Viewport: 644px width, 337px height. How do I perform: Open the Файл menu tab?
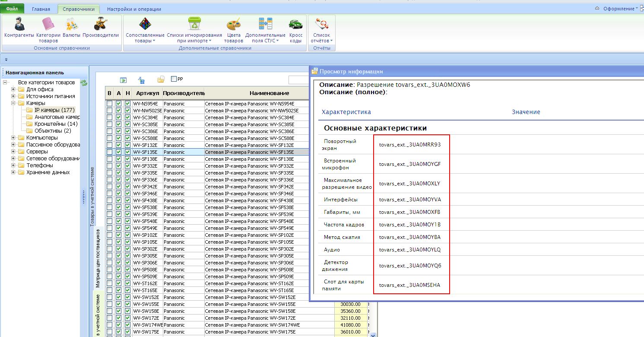pos(12,9)
